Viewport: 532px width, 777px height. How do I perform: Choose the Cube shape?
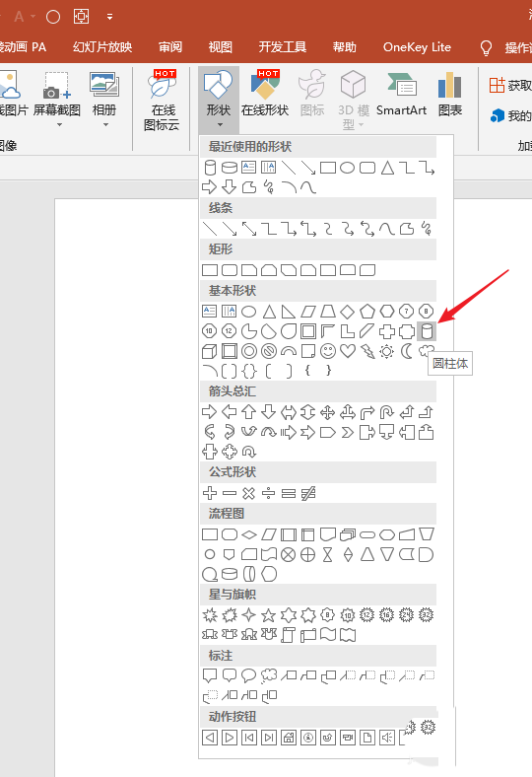coord(209,351)
